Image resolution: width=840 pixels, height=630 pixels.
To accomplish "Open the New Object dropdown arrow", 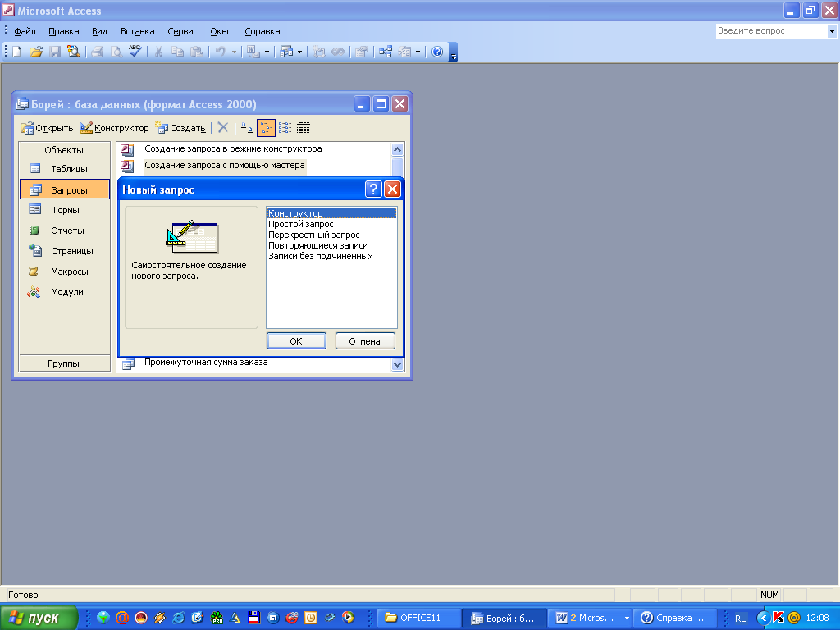I will pos(418,52).
